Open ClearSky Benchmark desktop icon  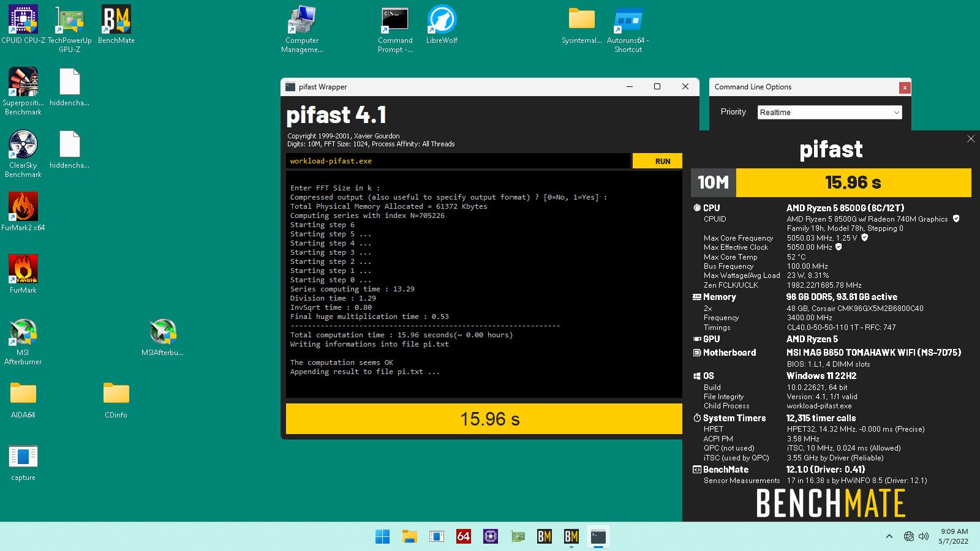tap(23, 154)
